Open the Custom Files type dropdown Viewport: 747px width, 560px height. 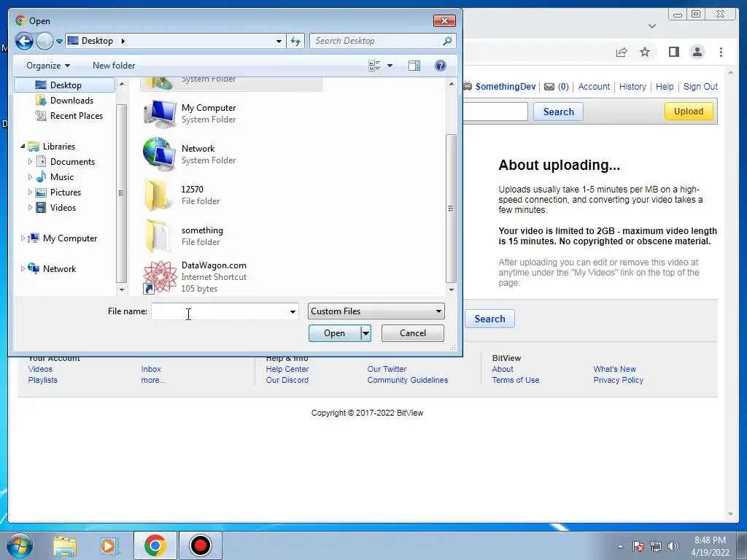click(376, 311)
